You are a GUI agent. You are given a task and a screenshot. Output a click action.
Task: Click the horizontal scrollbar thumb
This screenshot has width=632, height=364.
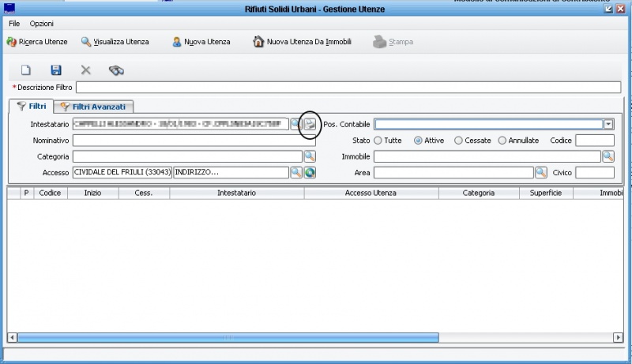tap(228, 337)
